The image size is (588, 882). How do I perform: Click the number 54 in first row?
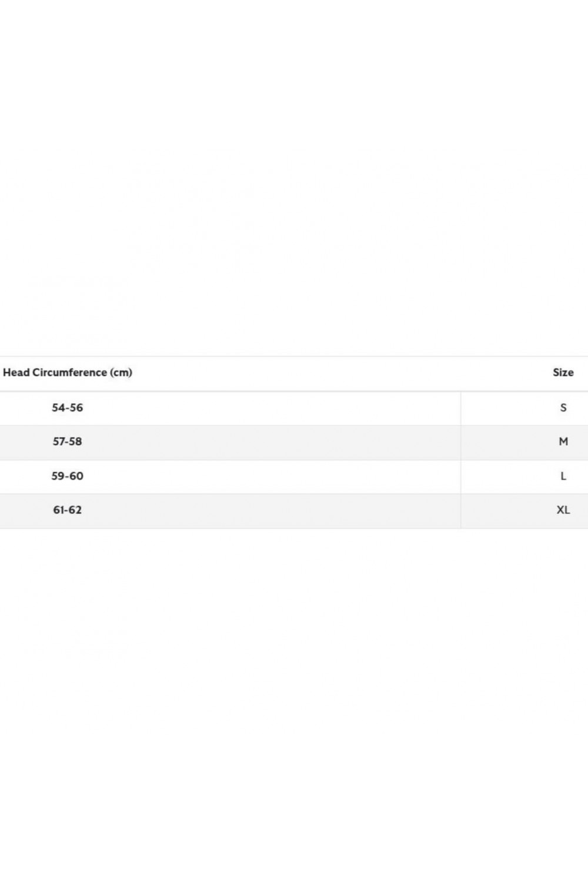(58, 407)
